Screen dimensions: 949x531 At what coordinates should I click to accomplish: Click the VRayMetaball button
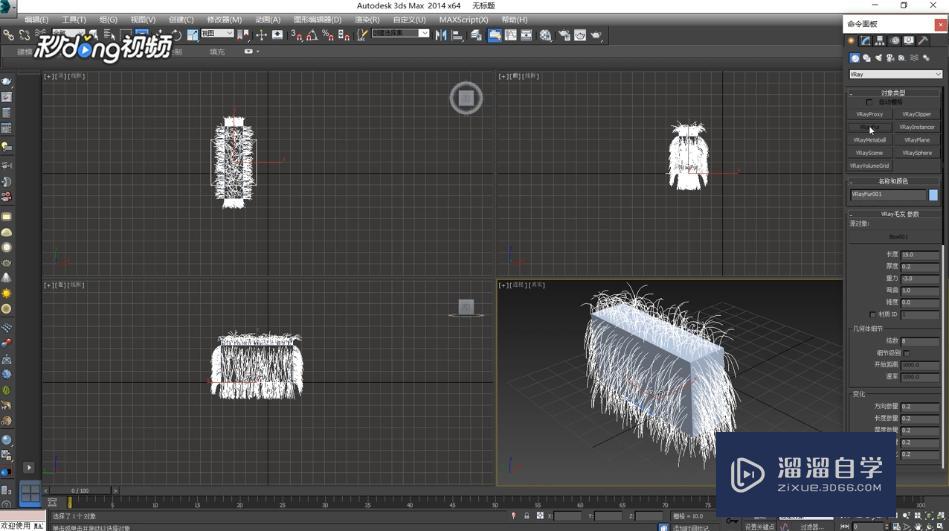point(870,140)
